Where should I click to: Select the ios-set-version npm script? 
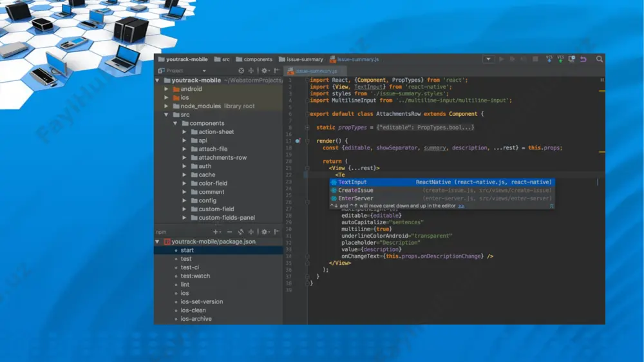(202, 301)
